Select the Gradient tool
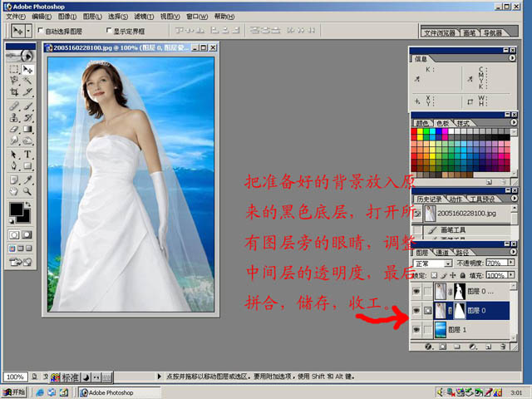The height and width of the screenshot is (399, 532). click(27, 129)
